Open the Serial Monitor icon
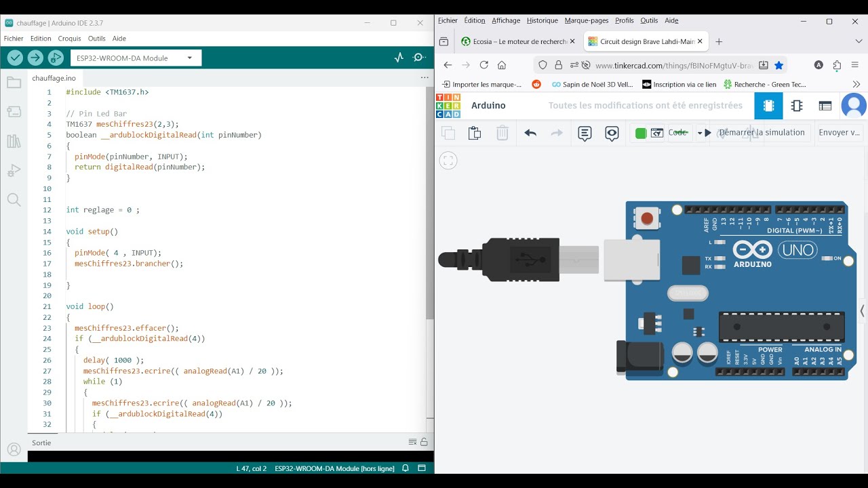Viewport: 868px width, 488px height. [x=420, y=58]
